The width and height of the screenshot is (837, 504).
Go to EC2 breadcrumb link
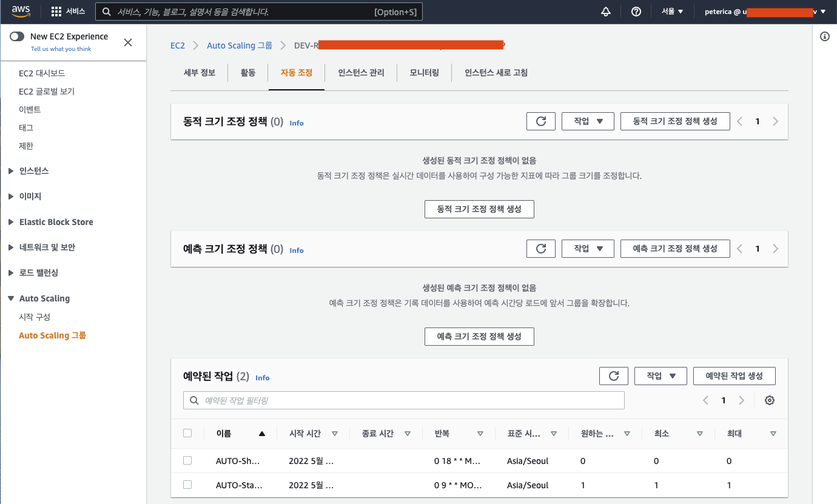178,45
